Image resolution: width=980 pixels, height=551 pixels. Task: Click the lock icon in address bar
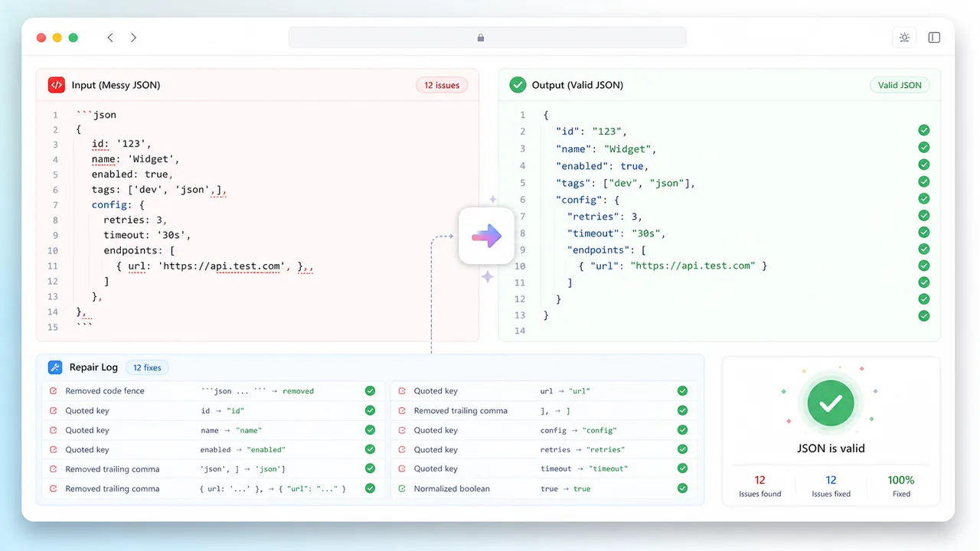click(x=481, y=37)
